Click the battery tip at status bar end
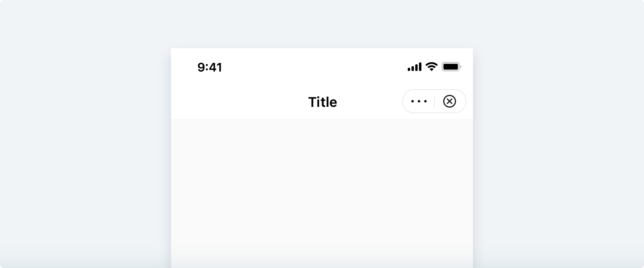This screenshot has height=268, width=644. (x=461, y=67)
